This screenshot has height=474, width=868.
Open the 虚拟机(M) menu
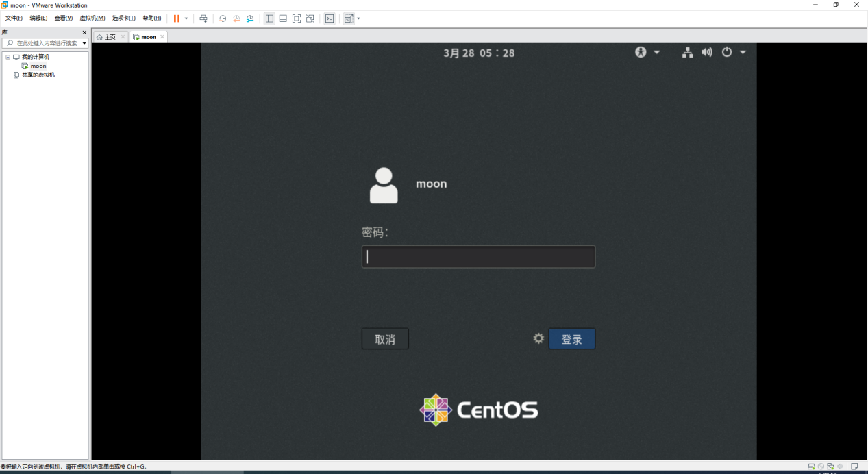(92, 18)
